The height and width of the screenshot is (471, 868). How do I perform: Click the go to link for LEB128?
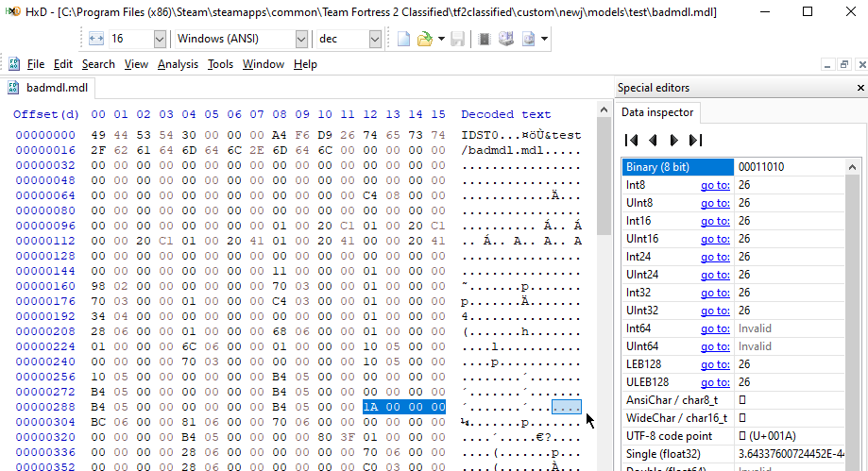[715, 364]
